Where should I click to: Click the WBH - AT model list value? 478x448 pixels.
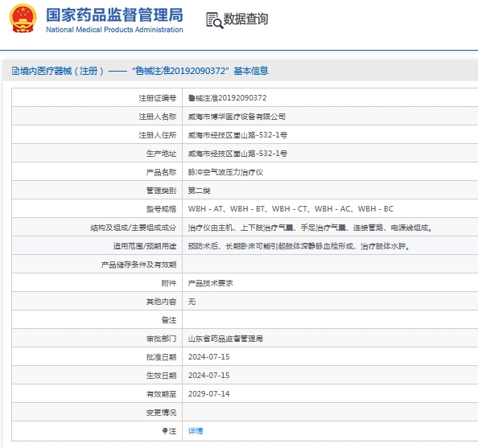click(x=291, y=209)
